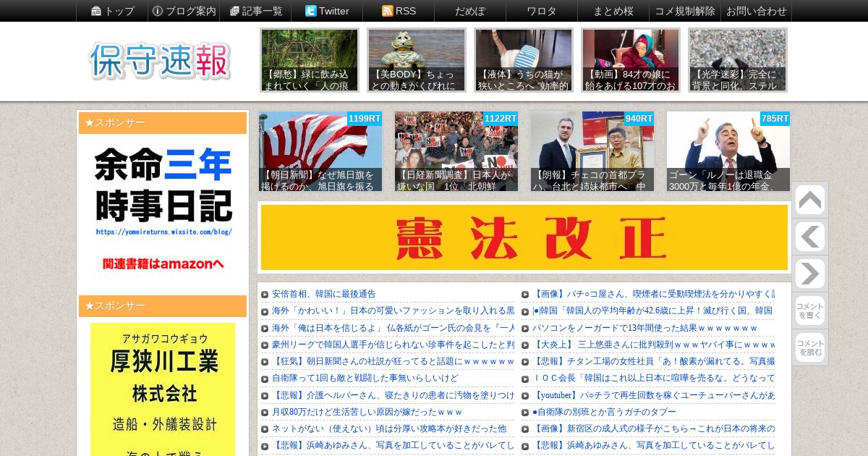Open the ワロタ menu item

542,11
